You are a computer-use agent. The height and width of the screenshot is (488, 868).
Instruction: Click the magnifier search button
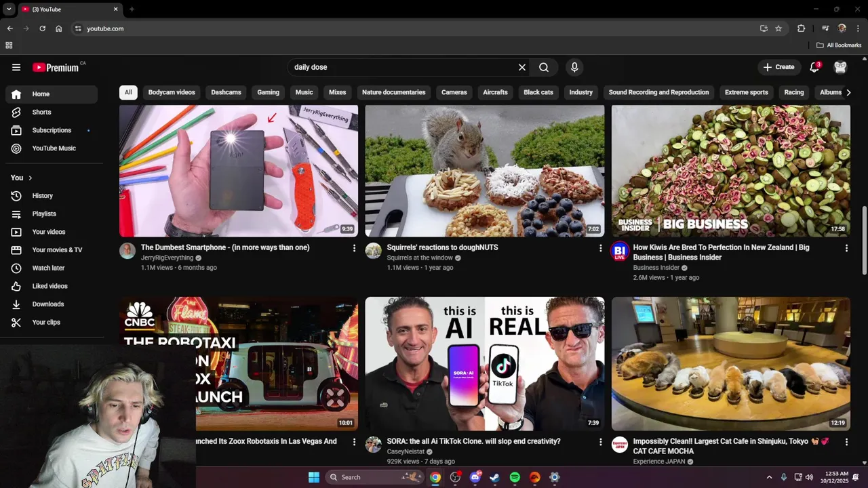(x=544, y=67)
